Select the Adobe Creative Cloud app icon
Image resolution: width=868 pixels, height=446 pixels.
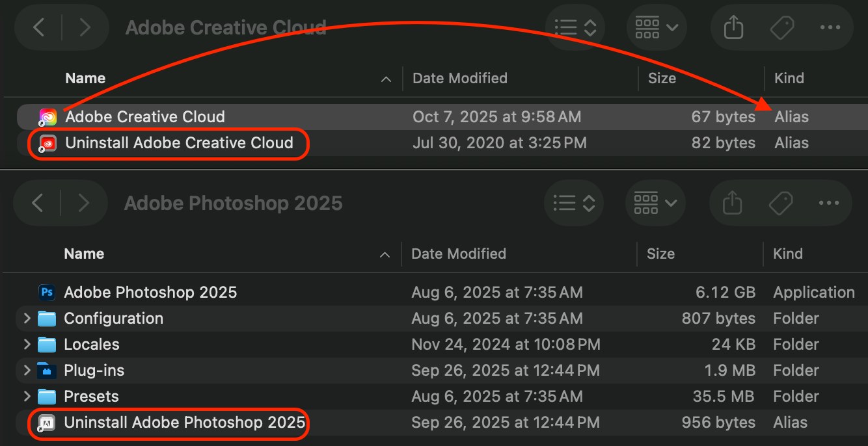(x=47, y=117)
